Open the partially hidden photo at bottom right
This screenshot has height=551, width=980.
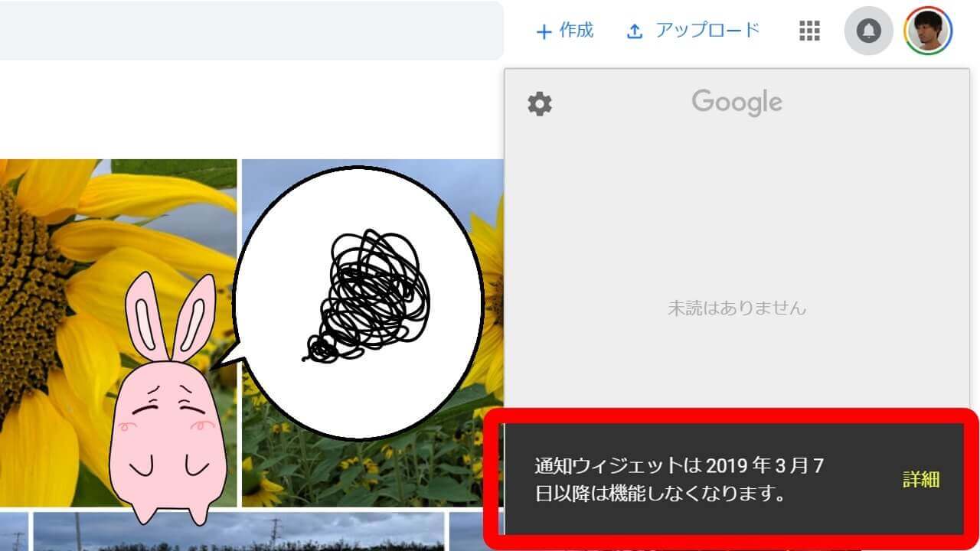click(467, 532)
